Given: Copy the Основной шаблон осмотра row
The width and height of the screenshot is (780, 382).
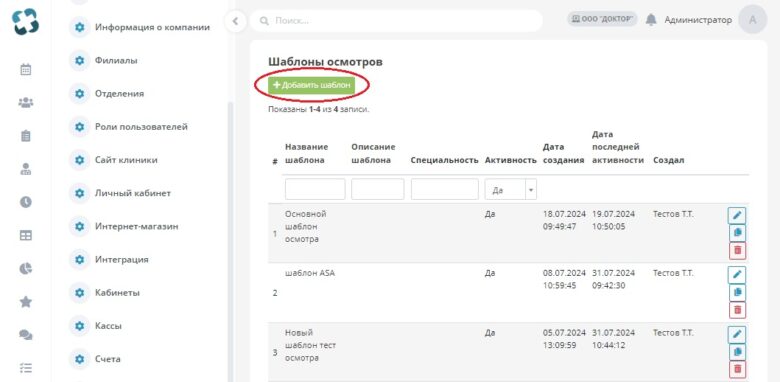Looking at the screenshot, I should [x=737, y=233].
